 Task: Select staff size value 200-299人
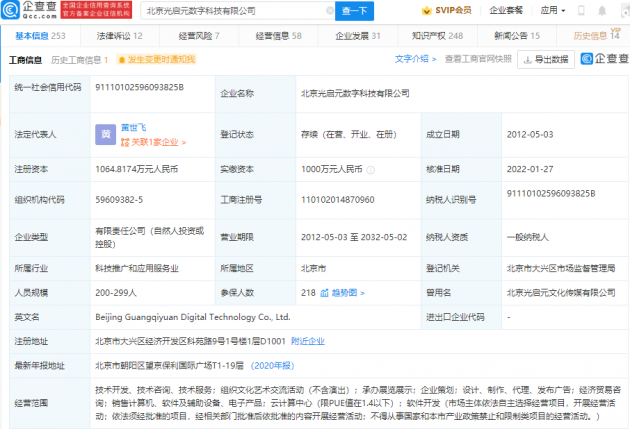click(x=116, y=293)
